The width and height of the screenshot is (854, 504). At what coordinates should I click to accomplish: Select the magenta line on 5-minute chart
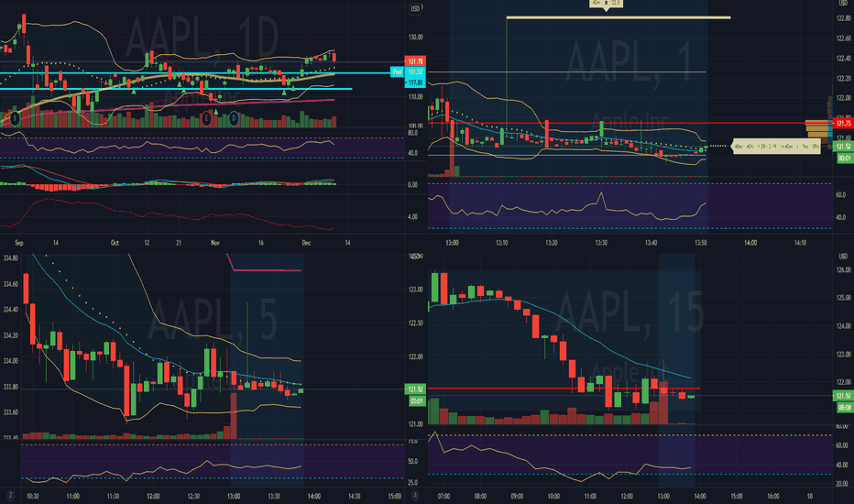coord(267,269)
